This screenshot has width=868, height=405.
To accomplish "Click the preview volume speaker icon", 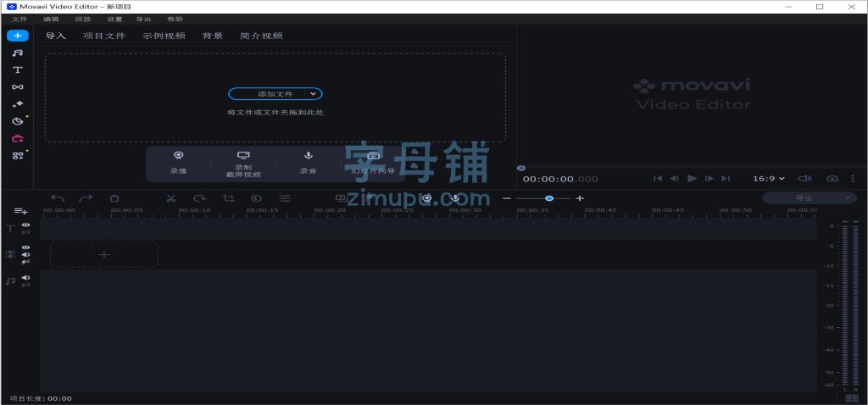I will (x=804, y=179).
